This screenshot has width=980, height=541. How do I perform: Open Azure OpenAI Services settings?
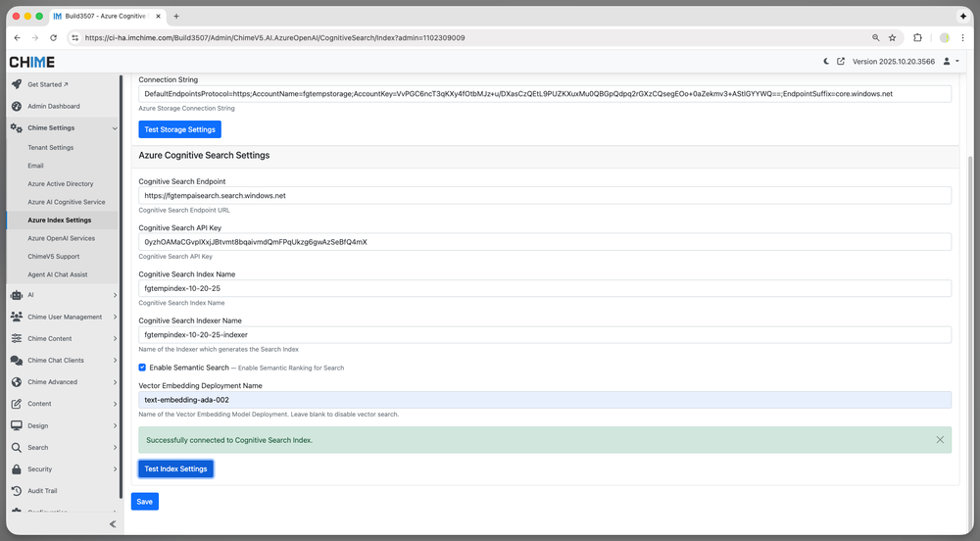pyautogui.click(x=61, y=238)
